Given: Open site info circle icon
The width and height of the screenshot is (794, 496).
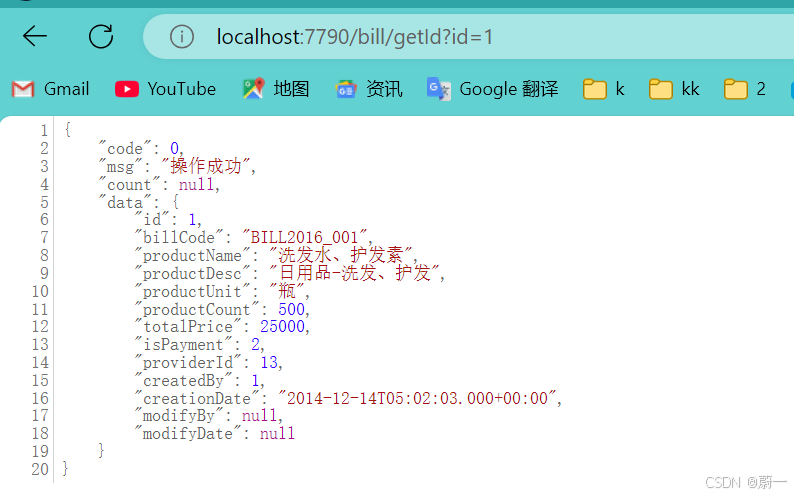Looking at the screenshot, I should tap(182, 36).
